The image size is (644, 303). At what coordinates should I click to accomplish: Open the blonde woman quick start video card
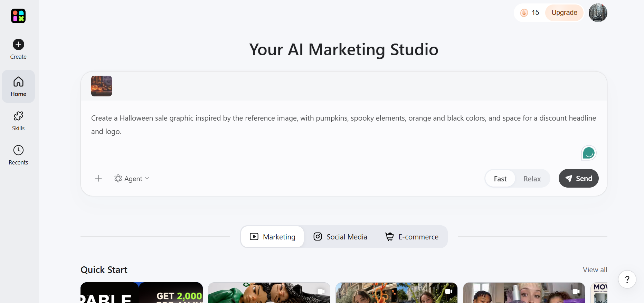(x=524, y=293)
